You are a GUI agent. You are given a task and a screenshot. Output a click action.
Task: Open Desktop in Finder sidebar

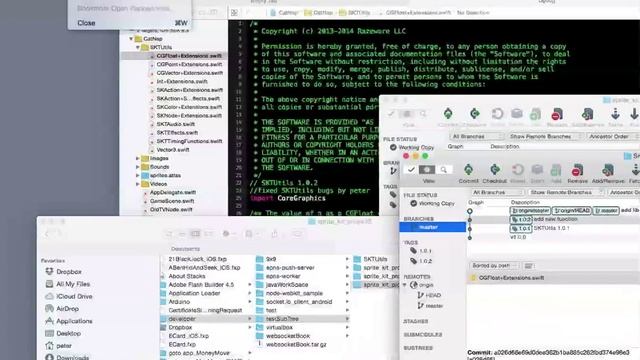pyautogui.click(x=63, y=333)
